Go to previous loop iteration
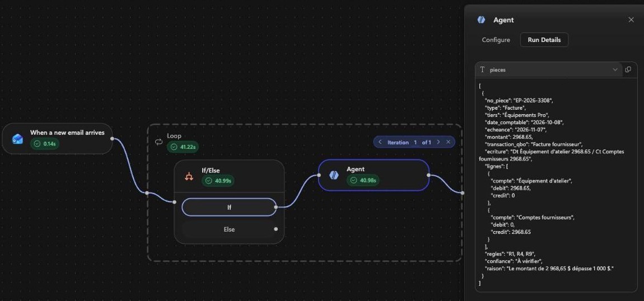The image size is (644, 301). point(380,142)
